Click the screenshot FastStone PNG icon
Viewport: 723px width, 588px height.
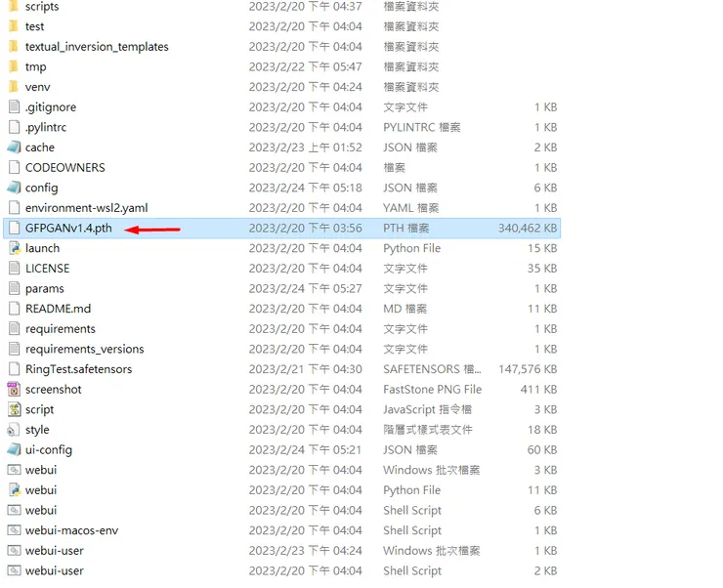tap(14, 390)
